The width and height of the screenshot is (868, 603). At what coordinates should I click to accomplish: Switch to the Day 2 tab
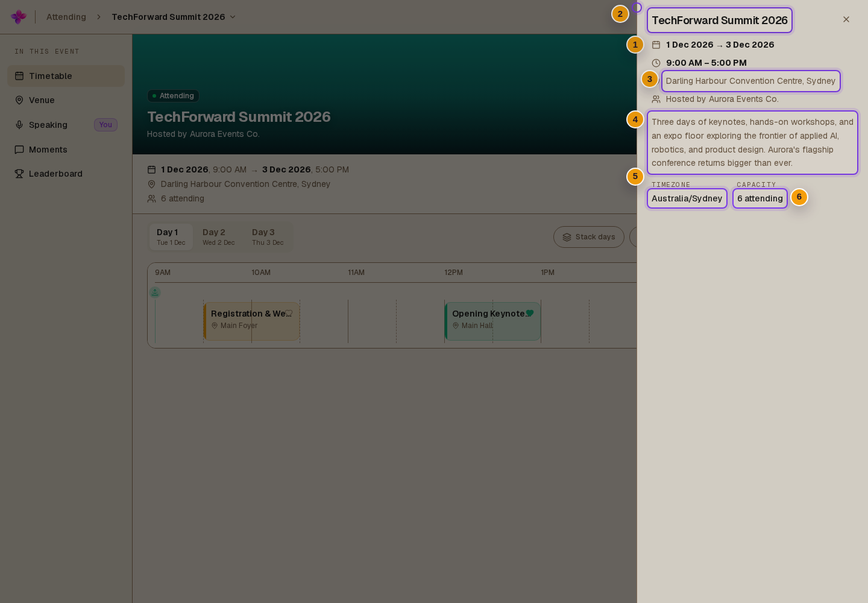(218, 237)
